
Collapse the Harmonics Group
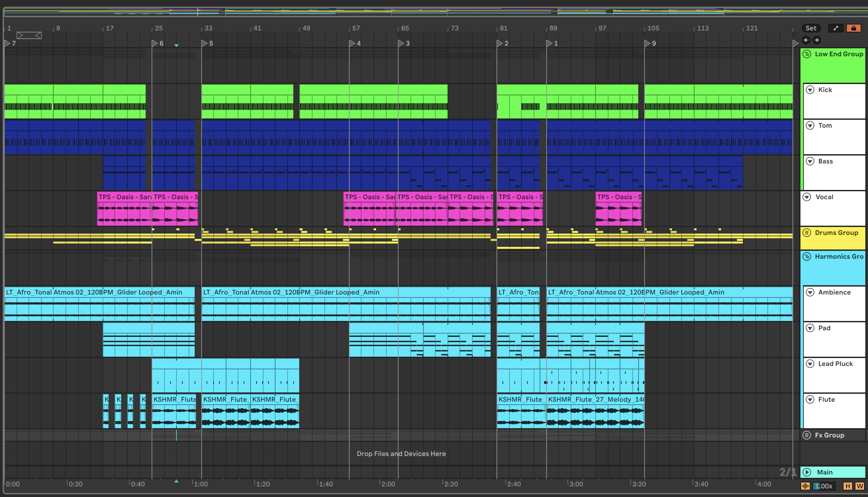806,256
